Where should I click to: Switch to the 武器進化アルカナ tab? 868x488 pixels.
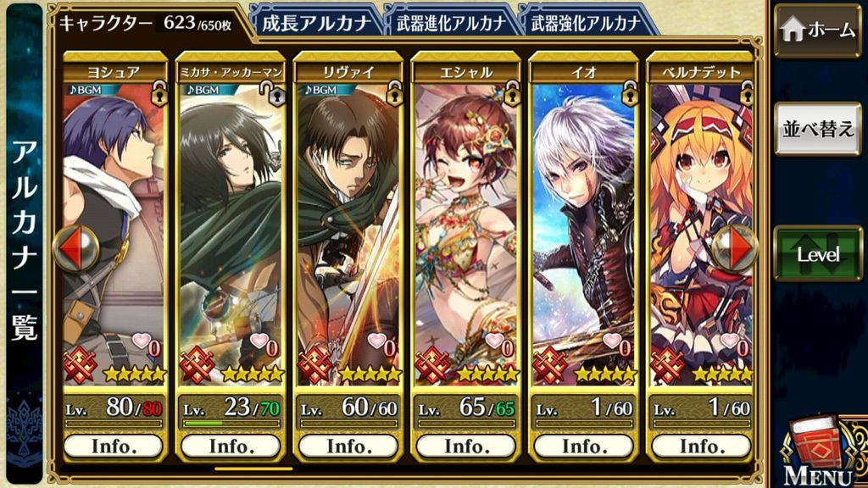click(451, 23)
